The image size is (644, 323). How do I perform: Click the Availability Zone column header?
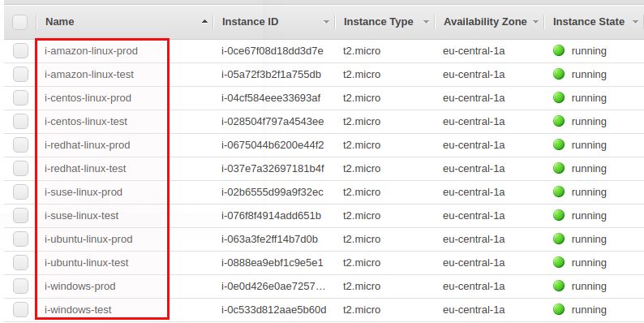coord(485,22)
